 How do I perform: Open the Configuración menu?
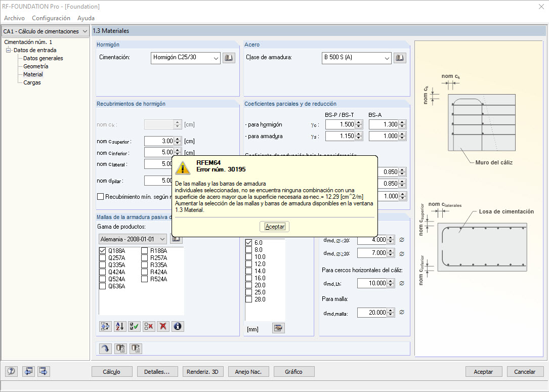51,18
